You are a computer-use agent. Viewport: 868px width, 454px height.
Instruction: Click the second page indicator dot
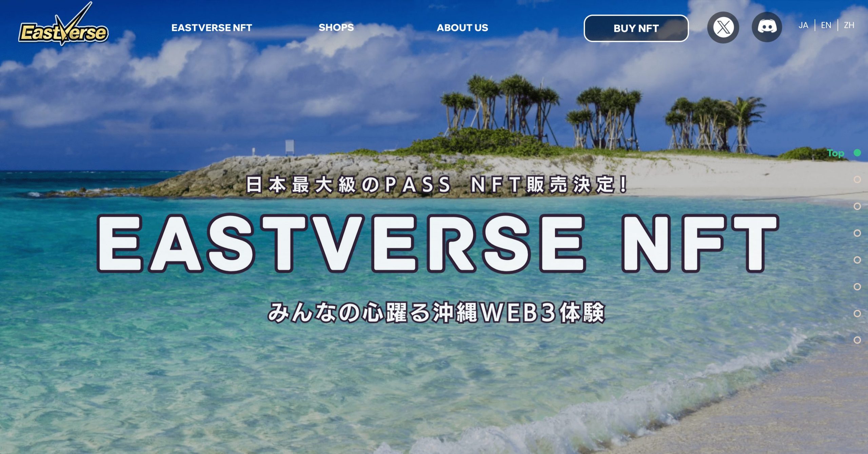857,180
